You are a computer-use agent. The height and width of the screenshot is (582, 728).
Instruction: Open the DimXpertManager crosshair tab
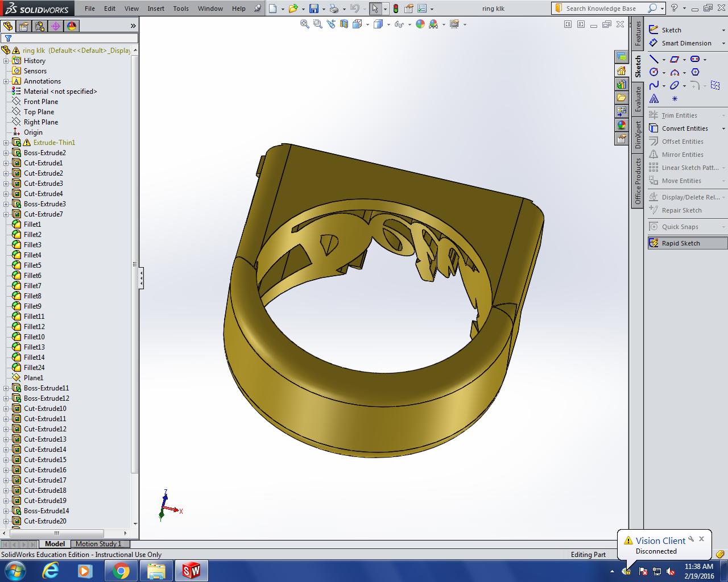click(56, 26)
